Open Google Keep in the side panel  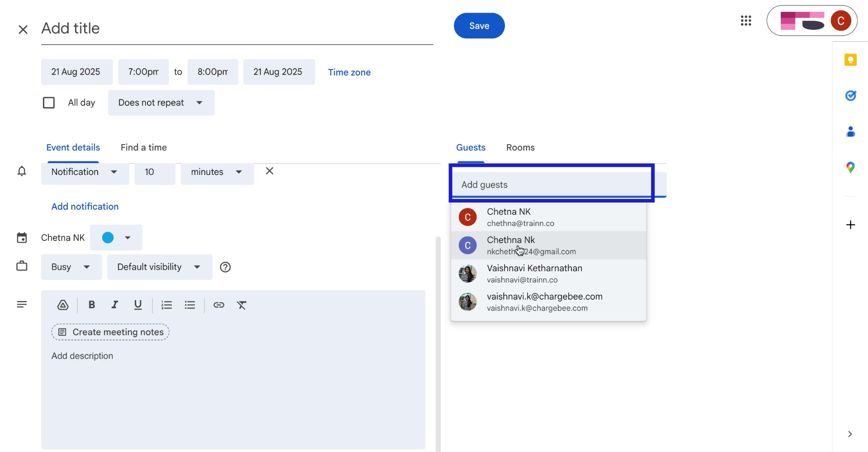(851, 59)
